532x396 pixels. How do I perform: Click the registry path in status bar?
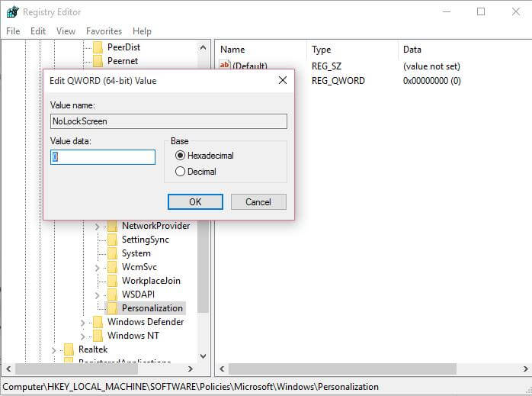pyautogui.click(x=191, y=387)
